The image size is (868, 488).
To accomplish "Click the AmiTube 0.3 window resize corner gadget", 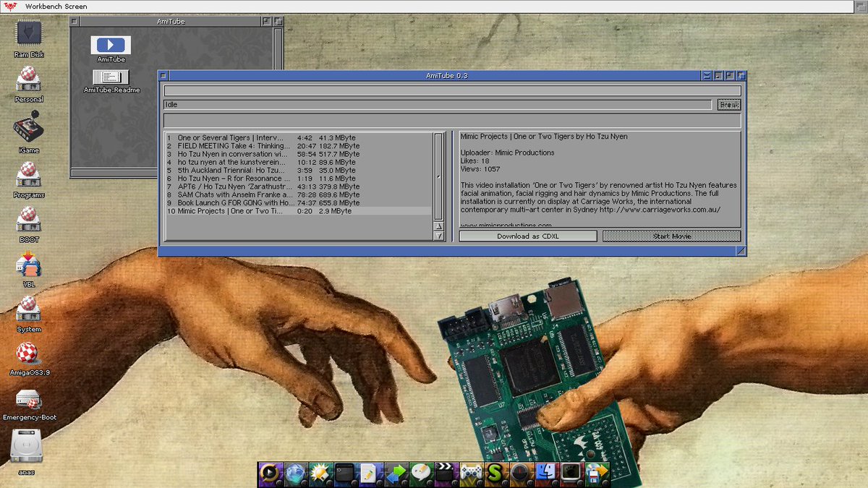I will 741,251.
